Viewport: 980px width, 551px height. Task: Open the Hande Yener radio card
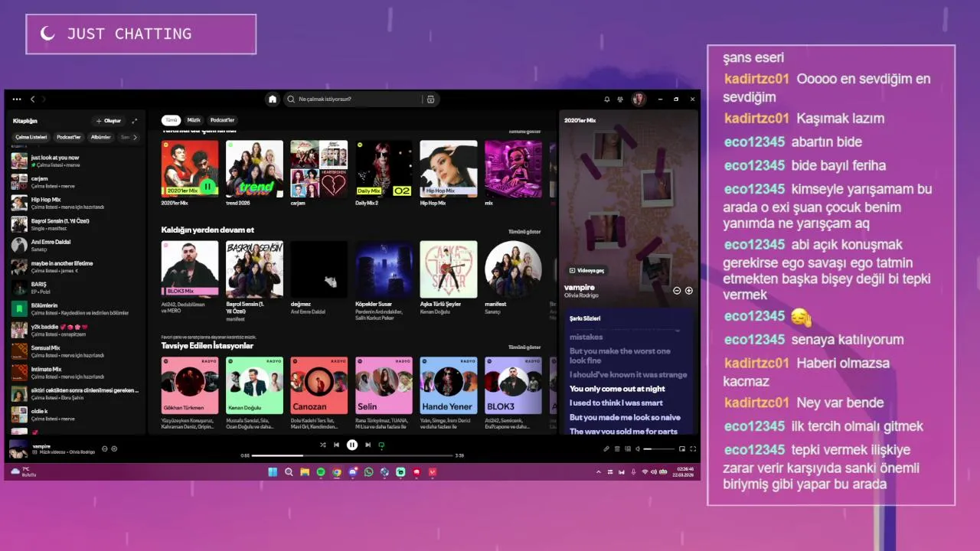(x=448, y=393)
